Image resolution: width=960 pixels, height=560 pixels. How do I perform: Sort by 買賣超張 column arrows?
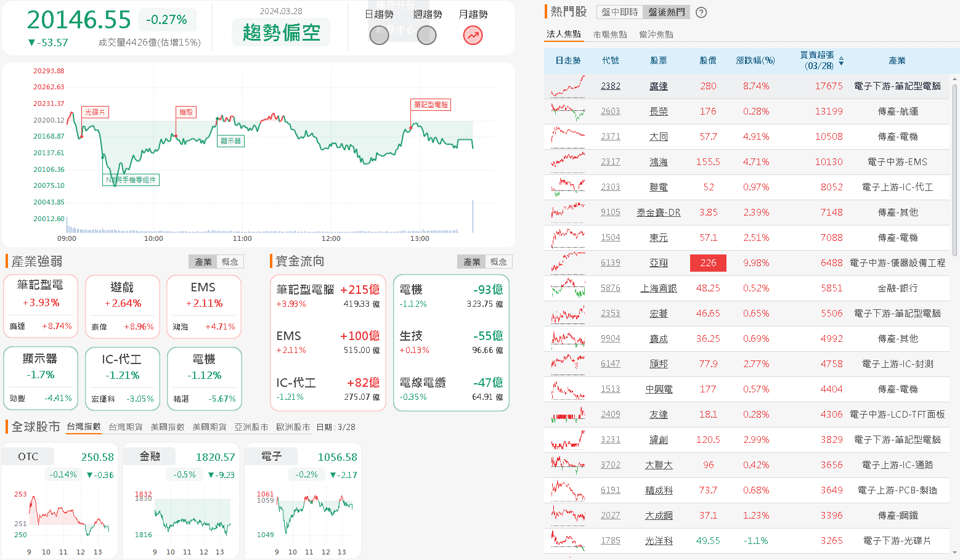tap(841, 61)
